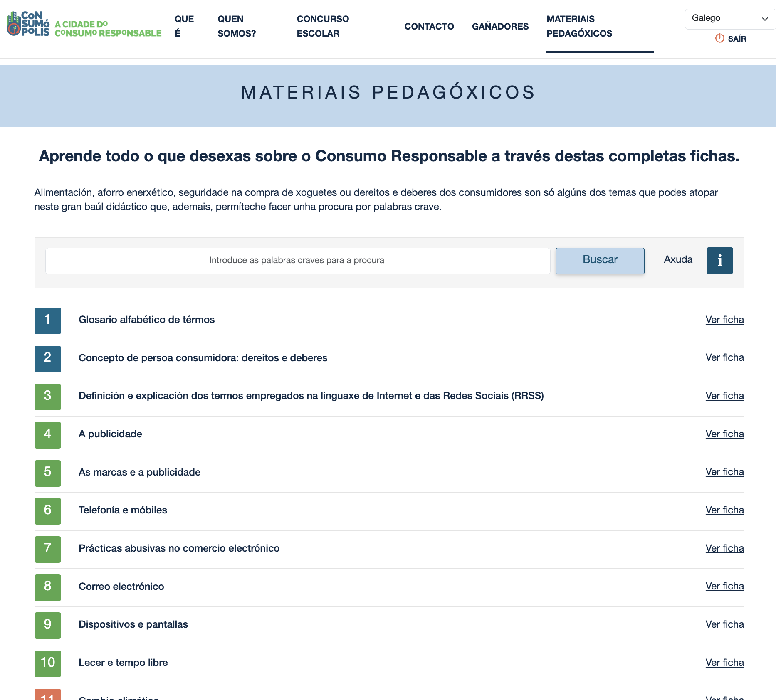
Task: Open Ver ficha for Redes Sociais (RRSS)
Action: pyautogui.click(x=724, y=396)
